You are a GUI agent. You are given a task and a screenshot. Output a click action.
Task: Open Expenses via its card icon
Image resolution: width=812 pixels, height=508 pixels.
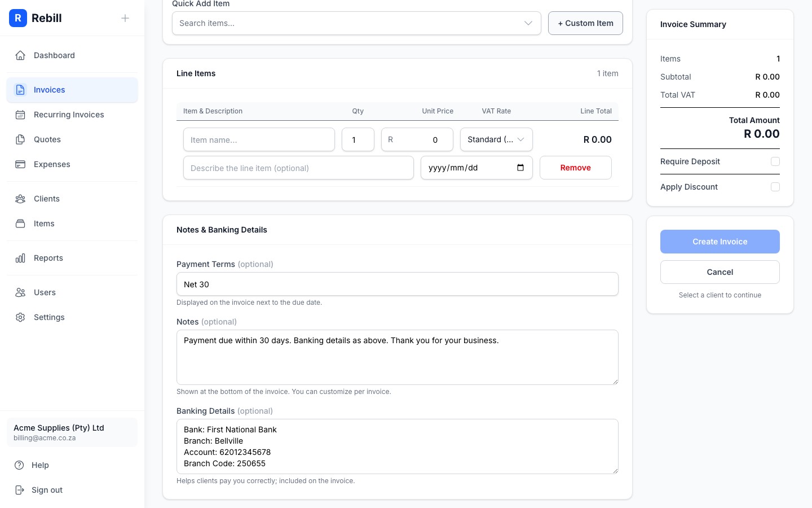click(x=20, y=164)
